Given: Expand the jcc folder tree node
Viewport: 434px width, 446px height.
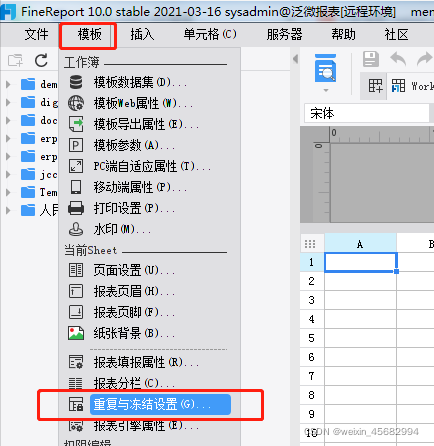Looking at the screenshot, I should pos(8,174).
